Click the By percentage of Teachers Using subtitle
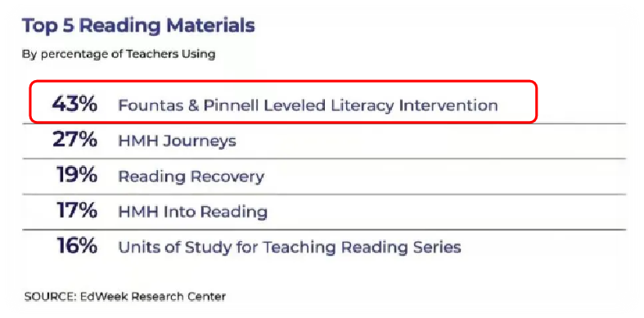The width and height of the screenshot is (644, 318). click(x=119, y=54)
